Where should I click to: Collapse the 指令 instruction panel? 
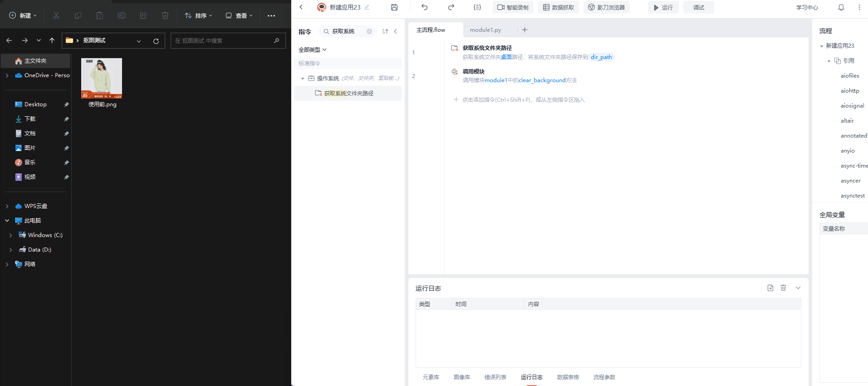396,31
